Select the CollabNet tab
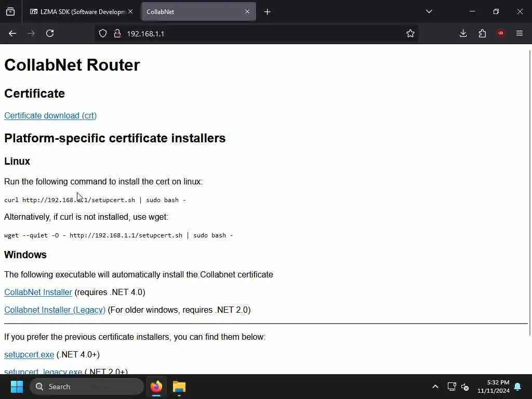The image size is (532, 399). (198, 11)
